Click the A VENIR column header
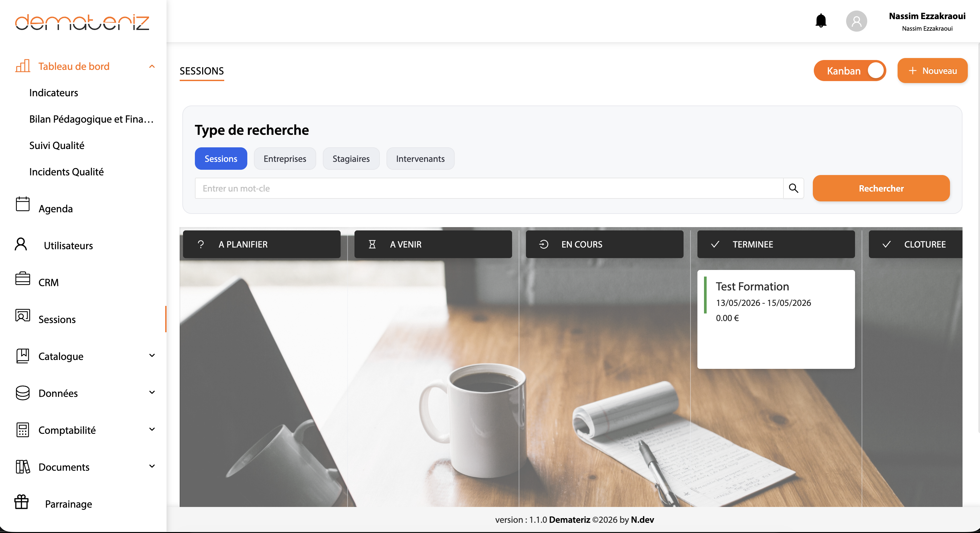 (433, 244)
